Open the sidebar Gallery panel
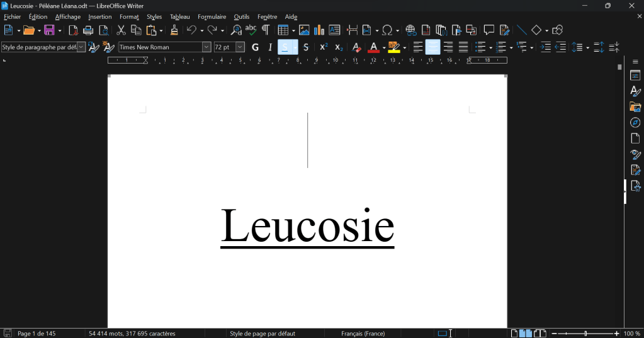This screenshot has width=644, height=338. (x=635, y=107)
